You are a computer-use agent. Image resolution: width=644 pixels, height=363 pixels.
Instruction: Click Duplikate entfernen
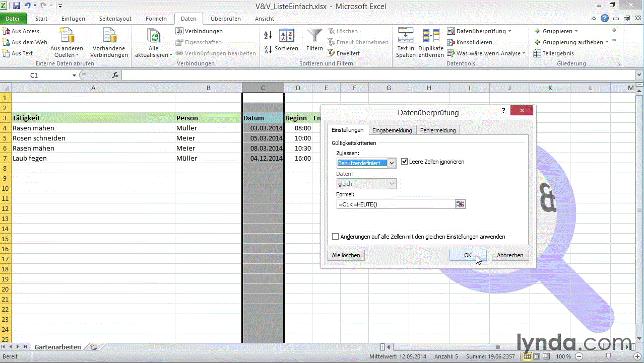pyautogui.click(x=431, y=43)
